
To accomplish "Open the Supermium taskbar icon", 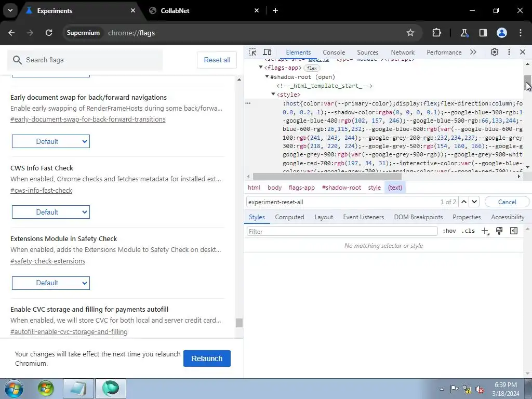I will point(111,389).
